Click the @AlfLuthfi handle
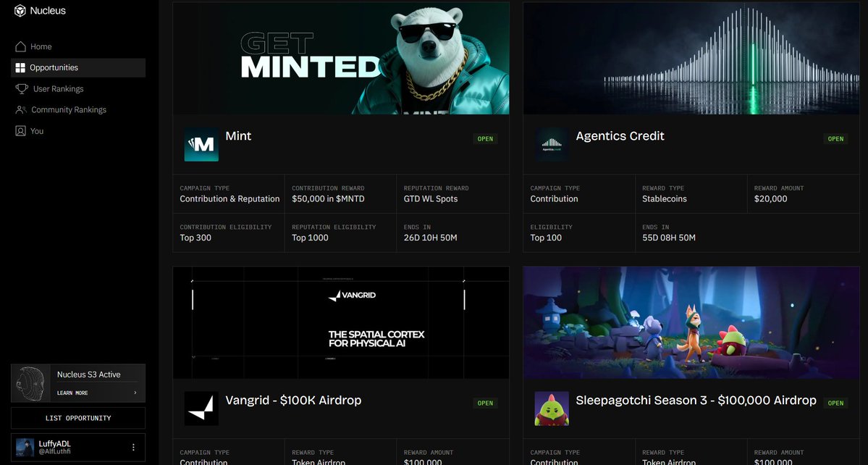Viewport: 868px width, 465px height. click(54, 452)
